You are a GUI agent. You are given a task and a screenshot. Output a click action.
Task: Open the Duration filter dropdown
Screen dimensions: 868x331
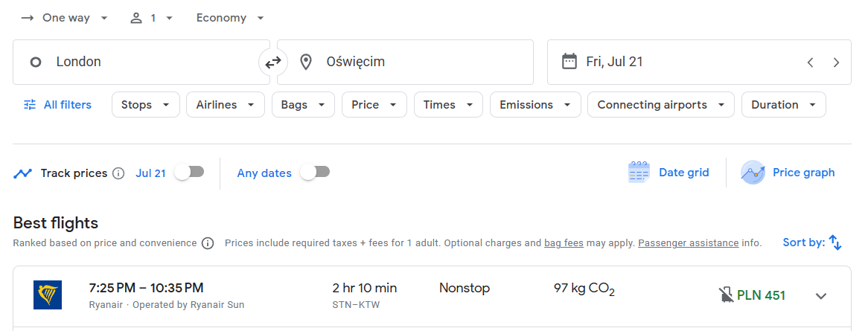pyautogui.click(x=784, y=105)
